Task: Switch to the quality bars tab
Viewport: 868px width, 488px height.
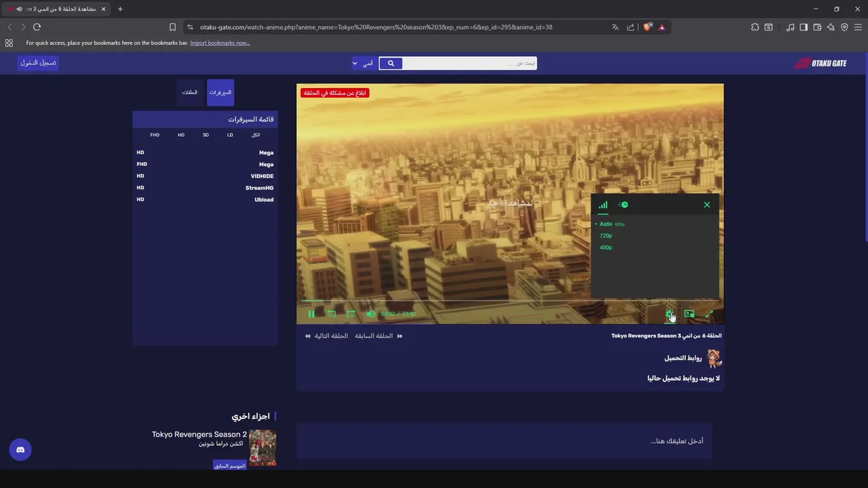Action: click(603, 205)
